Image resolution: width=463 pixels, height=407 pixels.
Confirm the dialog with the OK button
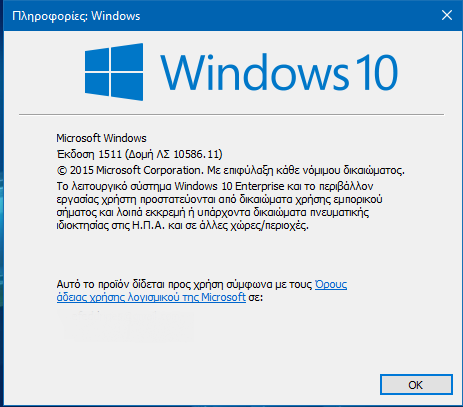[416, 385]
